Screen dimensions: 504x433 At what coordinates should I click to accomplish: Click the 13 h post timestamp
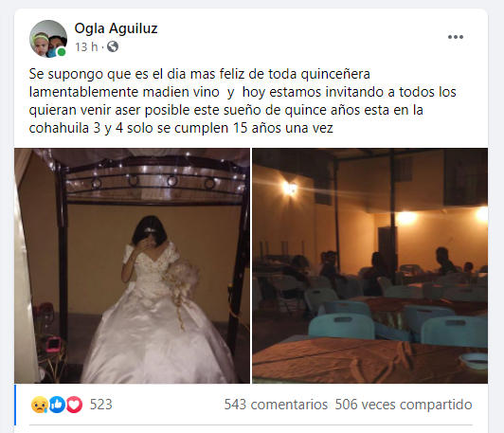86,47
